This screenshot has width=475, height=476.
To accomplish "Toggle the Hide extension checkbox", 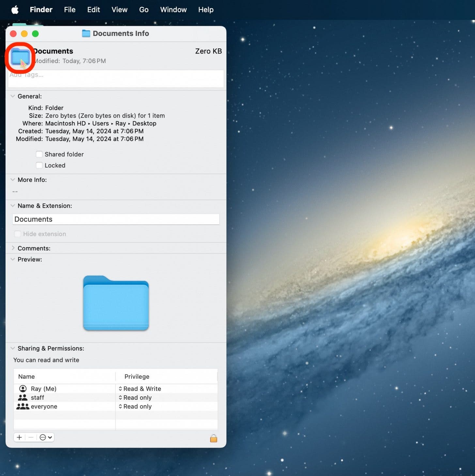I will tap(17, 234).
